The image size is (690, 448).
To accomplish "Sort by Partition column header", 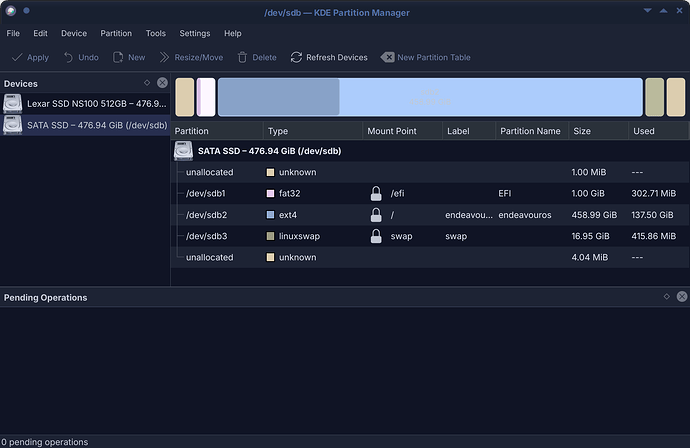I will coord(217,131).
